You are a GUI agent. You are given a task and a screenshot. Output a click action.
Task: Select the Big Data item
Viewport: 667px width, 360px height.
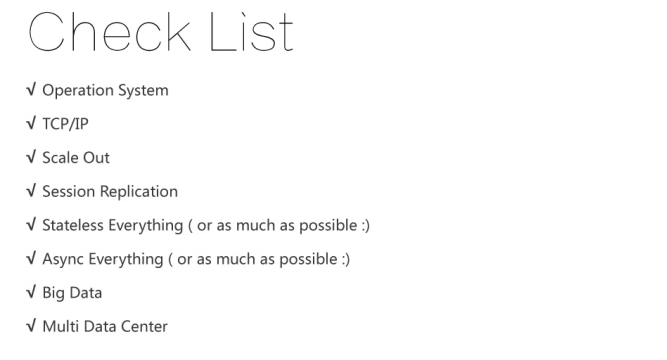72,293
